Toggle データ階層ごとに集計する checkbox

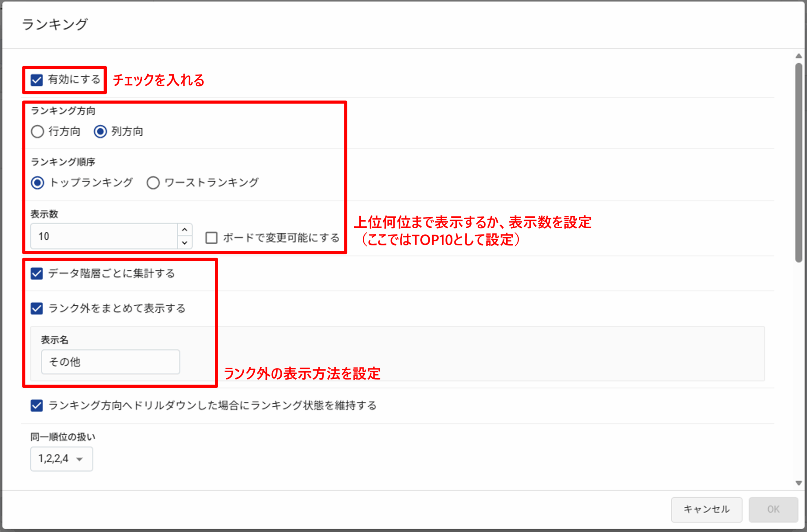37,274
